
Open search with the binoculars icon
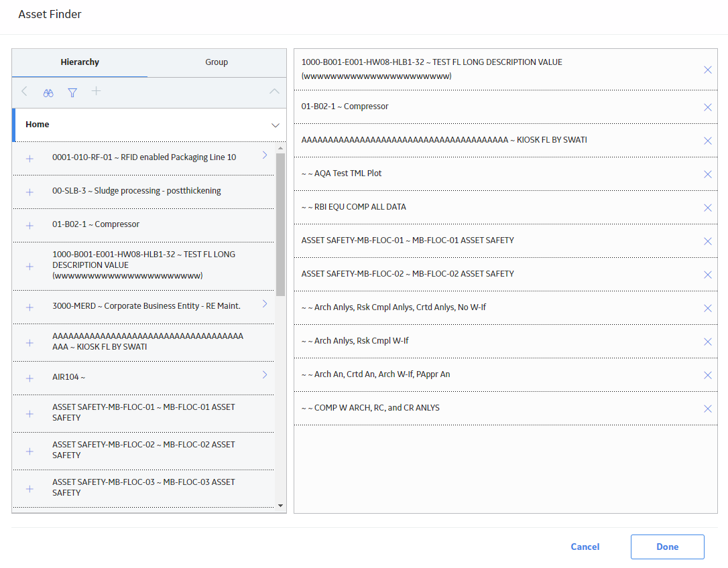tap(48, 93)
